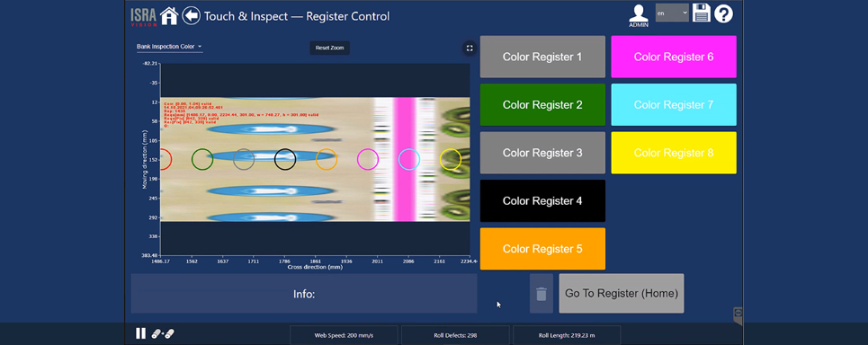Image resolution: width=868 pixels, height=345 pixels.
Task: Select the black Color Register 4
Action: point(542,200)
